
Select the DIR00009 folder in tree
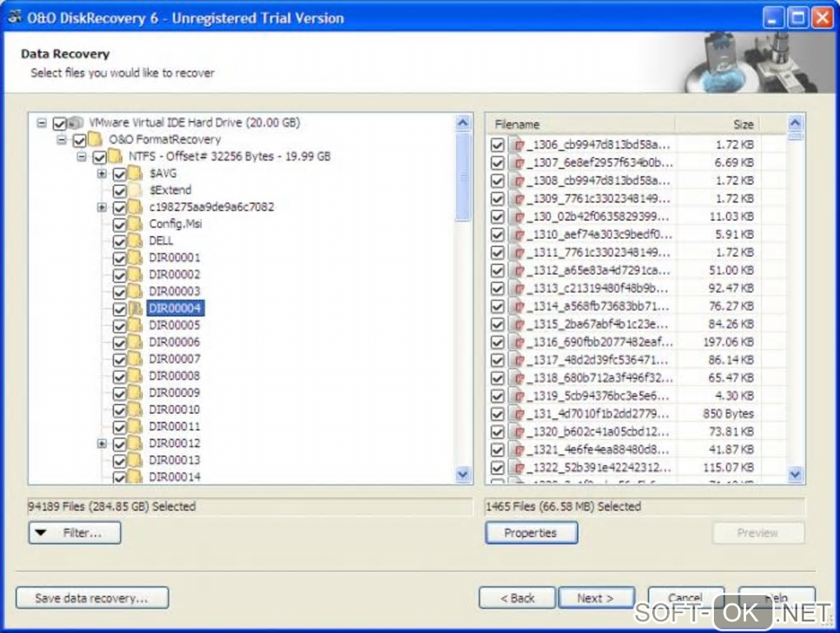point(175,393)
